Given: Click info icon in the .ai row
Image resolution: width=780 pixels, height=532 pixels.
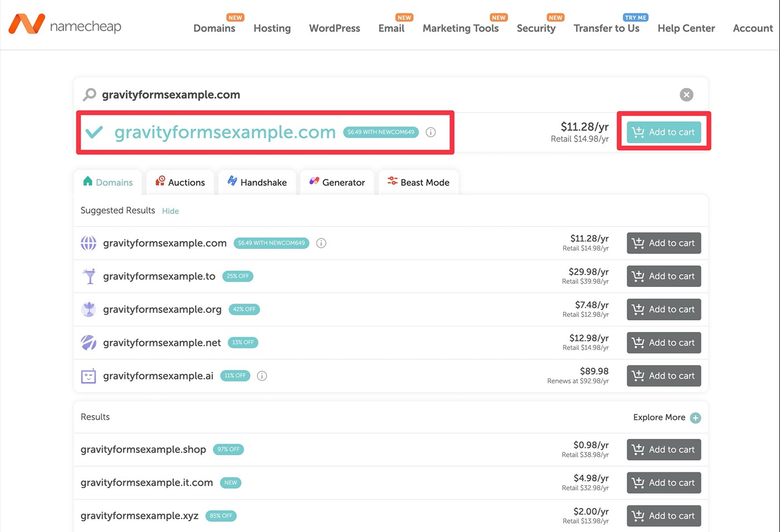Looking at the screenshot, I should (262, 375).
